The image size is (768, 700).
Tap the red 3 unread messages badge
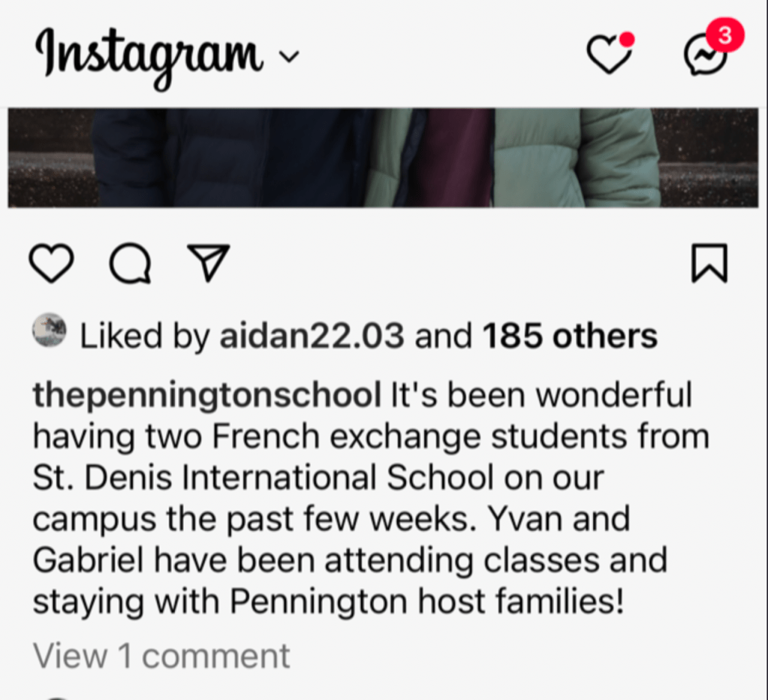pos(724,35)
